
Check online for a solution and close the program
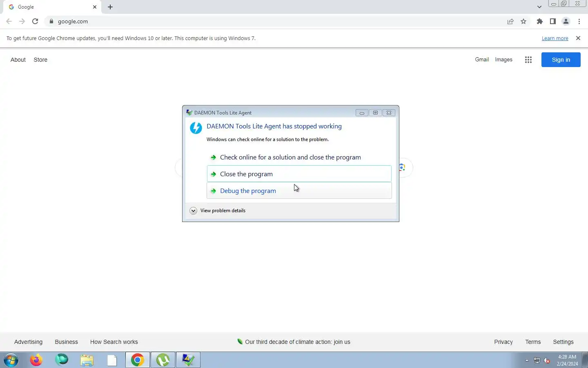click(299, 157)
